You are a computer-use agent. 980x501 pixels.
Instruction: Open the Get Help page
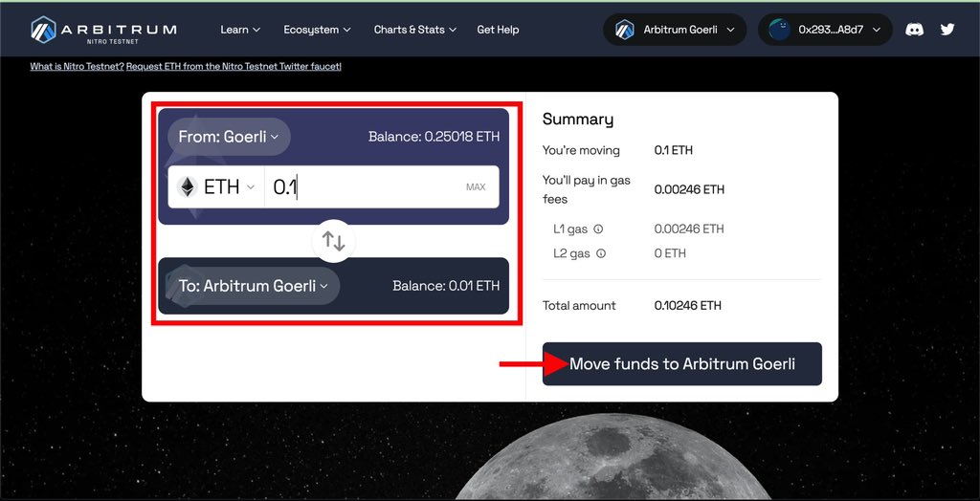pos(498,30)
